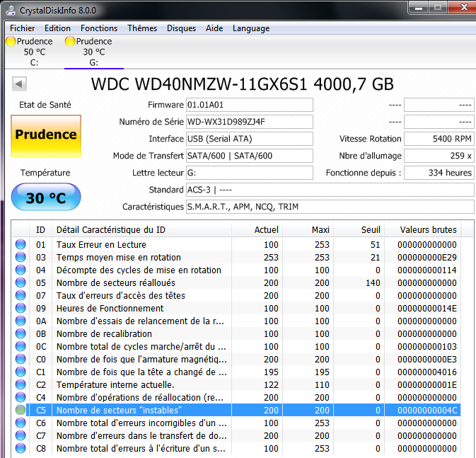The image size is (476, 458).
Task: Open the Aide menu
Action: pyautogui.click(x=214, y=28)
